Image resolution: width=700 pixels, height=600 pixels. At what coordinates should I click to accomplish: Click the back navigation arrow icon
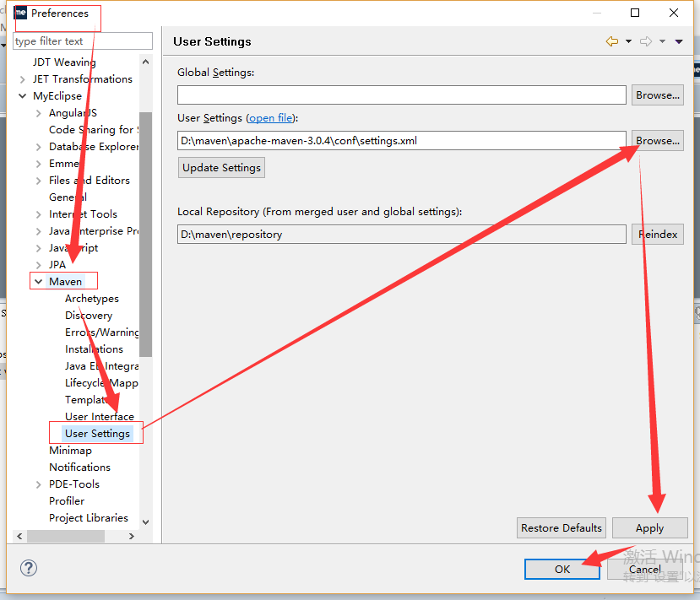coord(611,41)
